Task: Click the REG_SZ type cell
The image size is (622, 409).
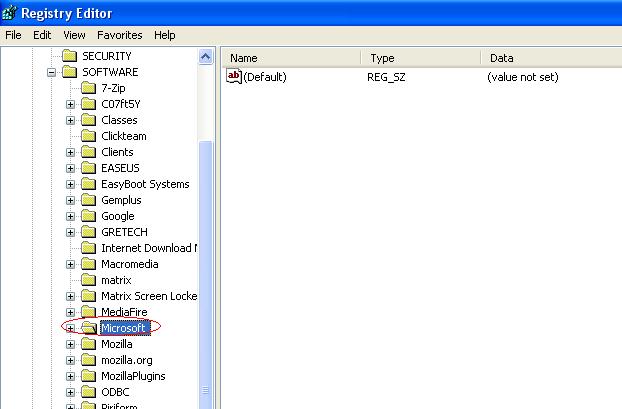Action: click(x=386, y=77)
